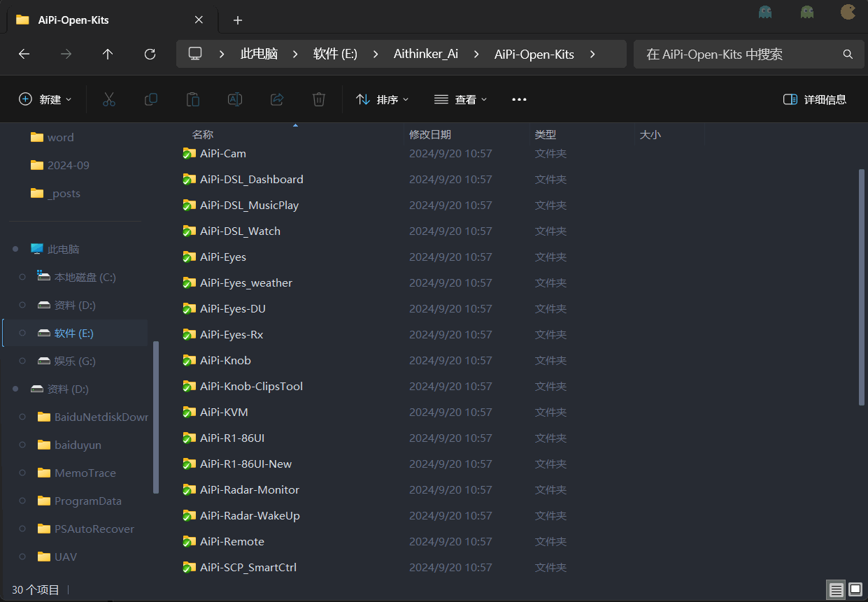Click the 本地磁盘 (C:) drive icon
The width and height of the screenshot is (868, 602).
pyautogui.click(x=43, y=277)
